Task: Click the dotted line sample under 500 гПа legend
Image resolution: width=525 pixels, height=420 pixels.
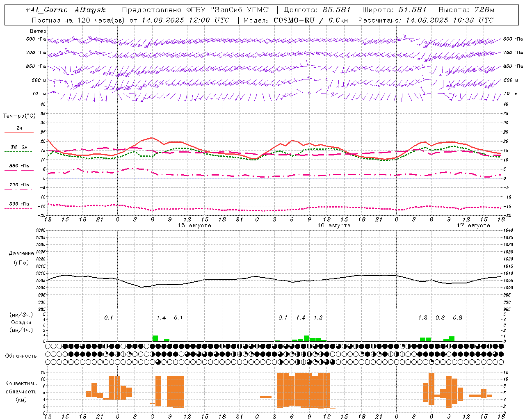Action: [x=18, y=208]
